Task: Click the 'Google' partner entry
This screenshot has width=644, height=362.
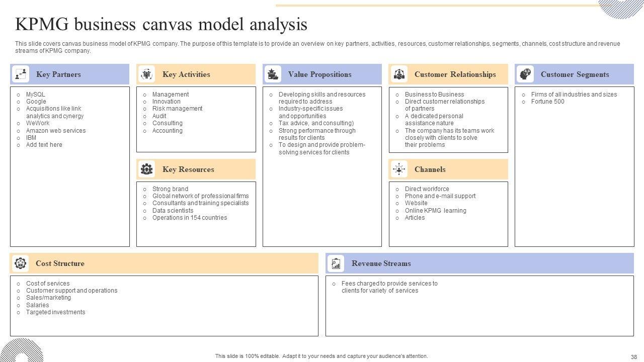Action: click(x=36, y=102)
